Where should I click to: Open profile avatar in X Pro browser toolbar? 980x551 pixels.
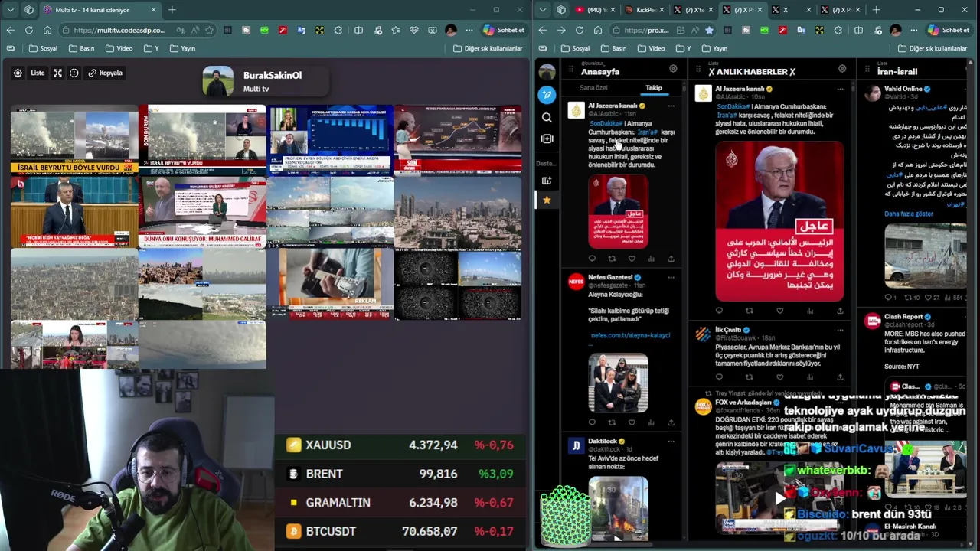[x=894, y=30]
